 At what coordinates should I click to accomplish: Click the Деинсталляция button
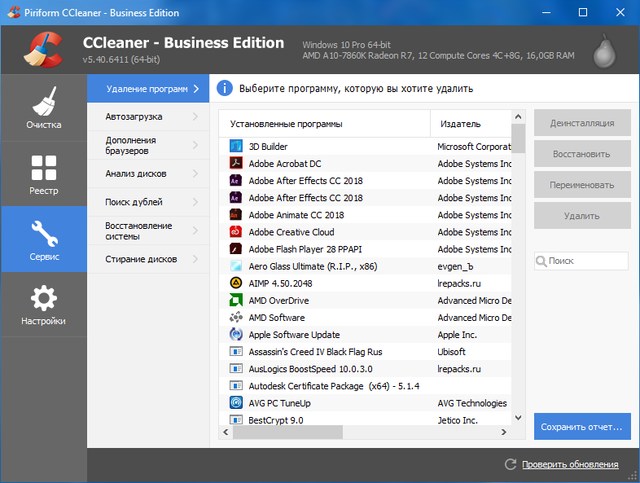[x=581, y=123]
